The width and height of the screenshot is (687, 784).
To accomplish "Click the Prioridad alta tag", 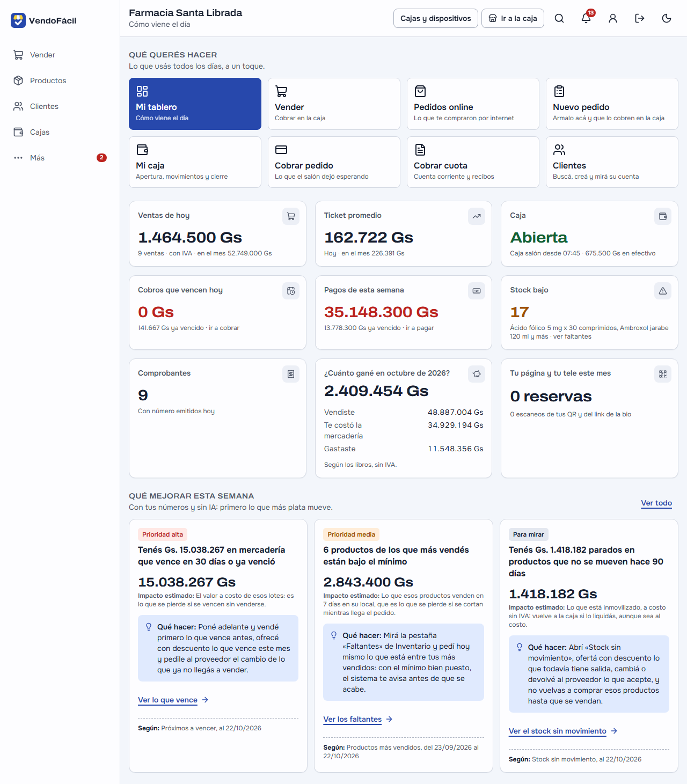I will pyautogui.click(x=163, y=534).
